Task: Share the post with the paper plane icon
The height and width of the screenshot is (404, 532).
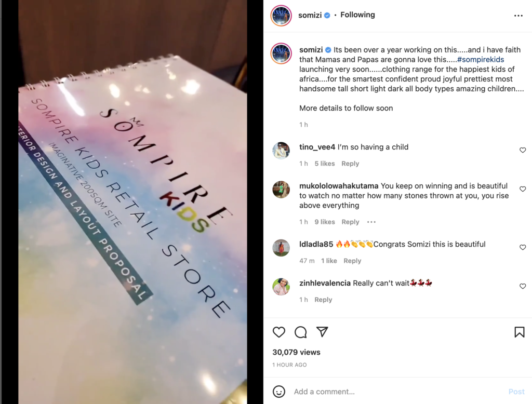Action: pos(322,331)
